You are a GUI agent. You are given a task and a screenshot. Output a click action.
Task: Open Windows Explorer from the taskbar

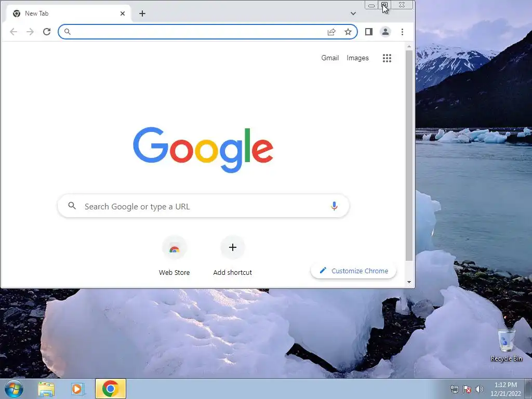(x=46, y=389)
